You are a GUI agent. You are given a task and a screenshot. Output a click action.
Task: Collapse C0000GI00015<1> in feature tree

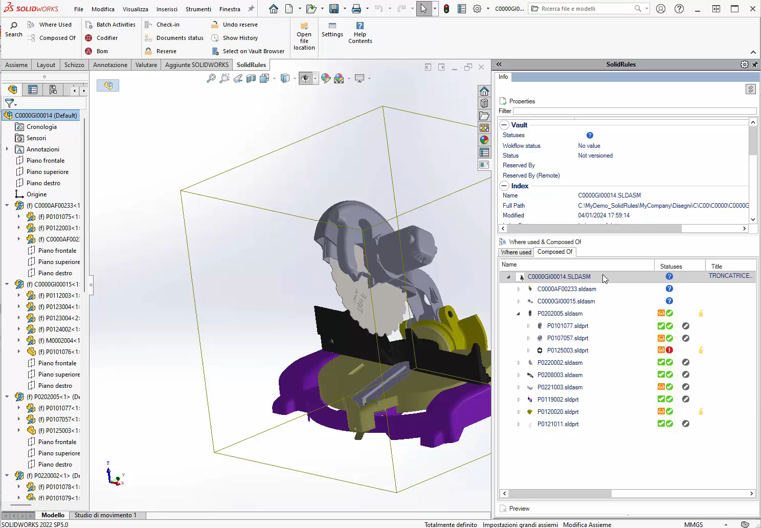tap(7, 284)
